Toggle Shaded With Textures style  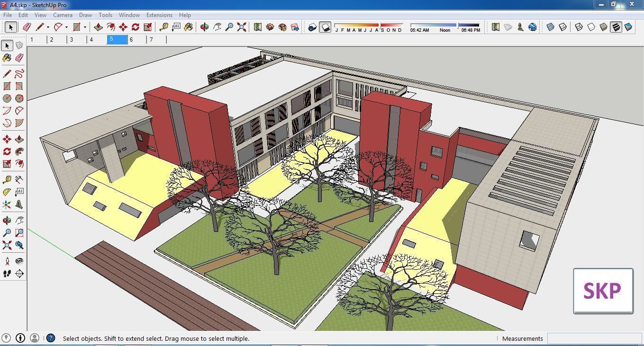tap(616, 27)
